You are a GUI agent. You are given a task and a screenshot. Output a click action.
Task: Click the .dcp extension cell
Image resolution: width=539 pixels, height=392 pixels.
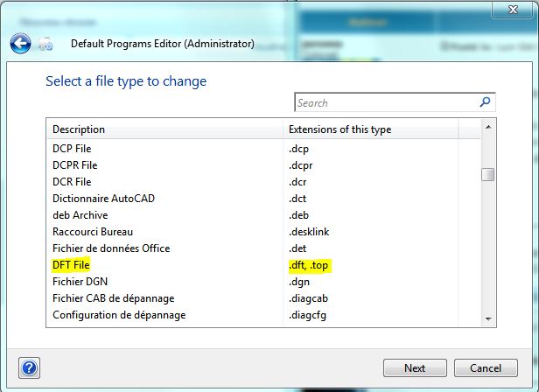298,149
